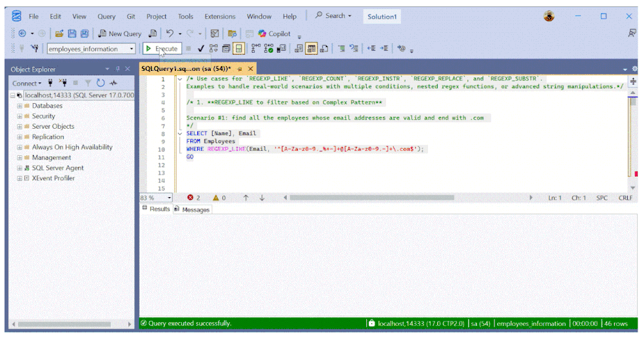Toggle the IntelliSense Enabled button
Screen dimensions: 644x362
click(x=239, y=48)
